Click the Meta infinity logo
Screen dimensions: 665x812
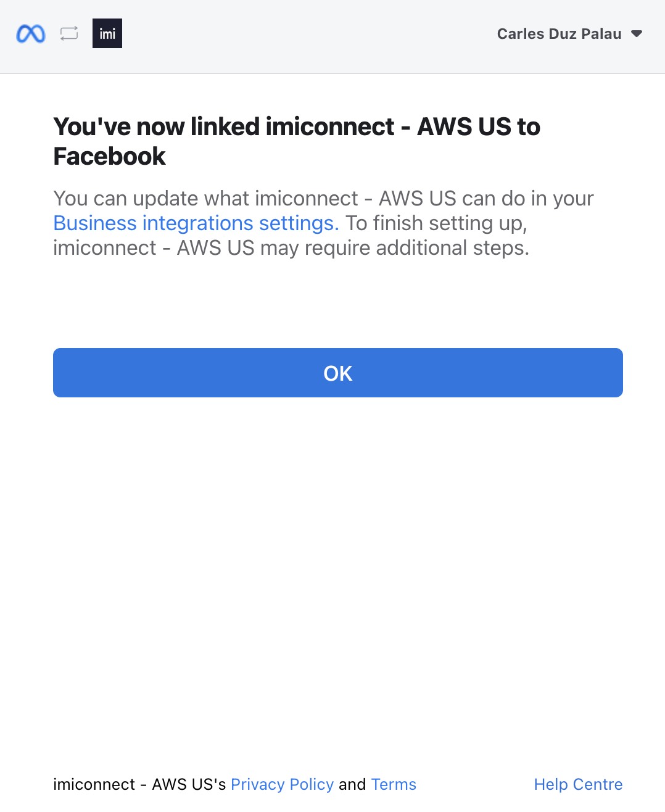[31, 33]
